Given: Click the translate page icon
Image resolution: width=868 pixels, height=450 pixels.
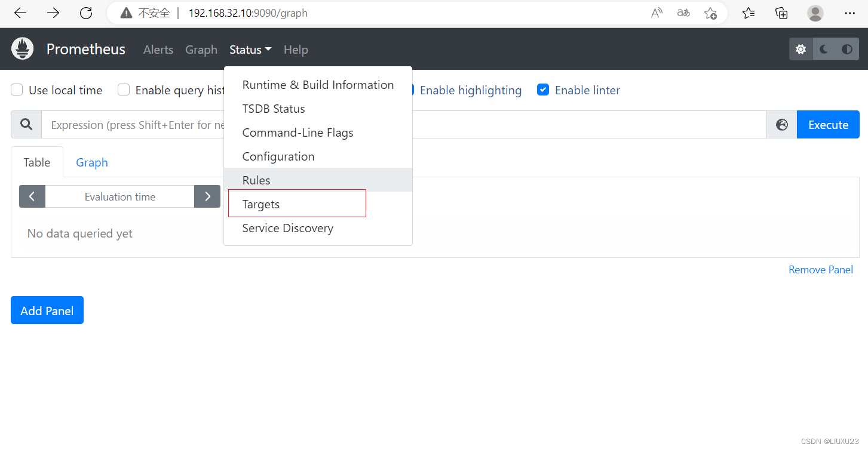Looking at the screenshot, I should click(x=683, y=13).
